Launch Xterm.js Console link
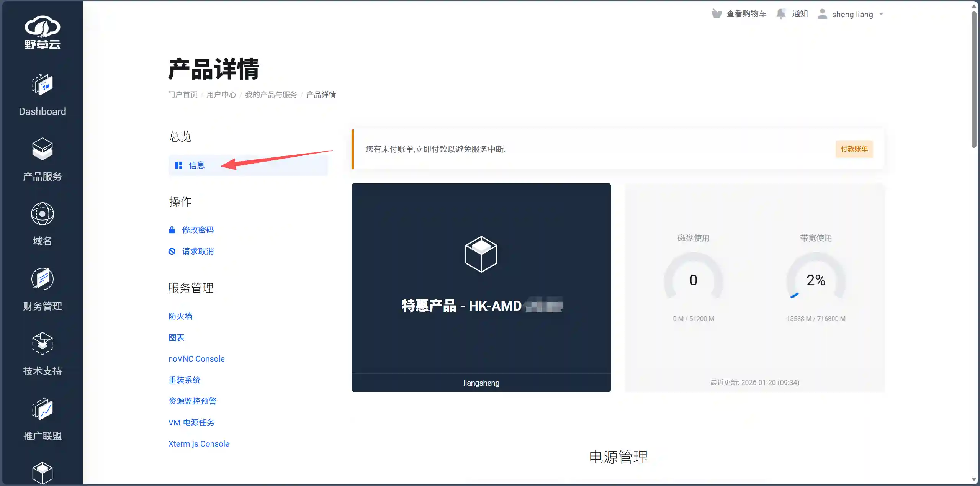Screen dimensions: 980x486 pos(199,444)
